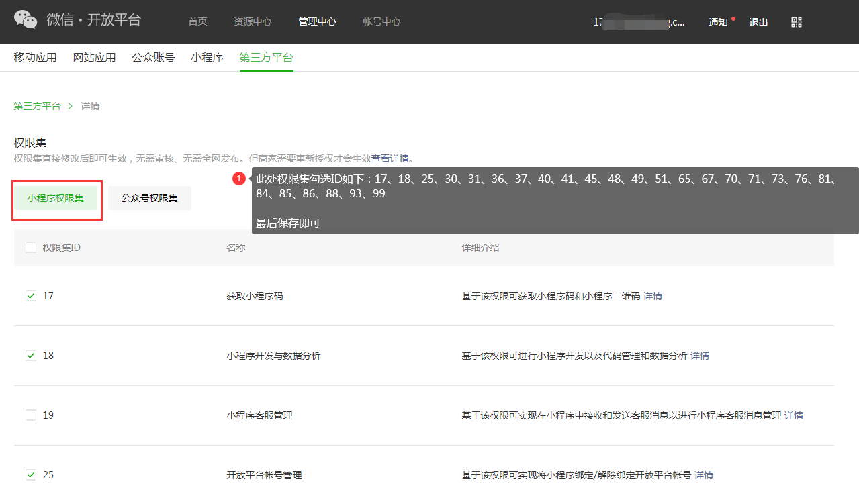The width and height of the screenshot is (859, 504).
Task: Click the 小程序客服管理 name cell
Action: (x=259, y=415)
